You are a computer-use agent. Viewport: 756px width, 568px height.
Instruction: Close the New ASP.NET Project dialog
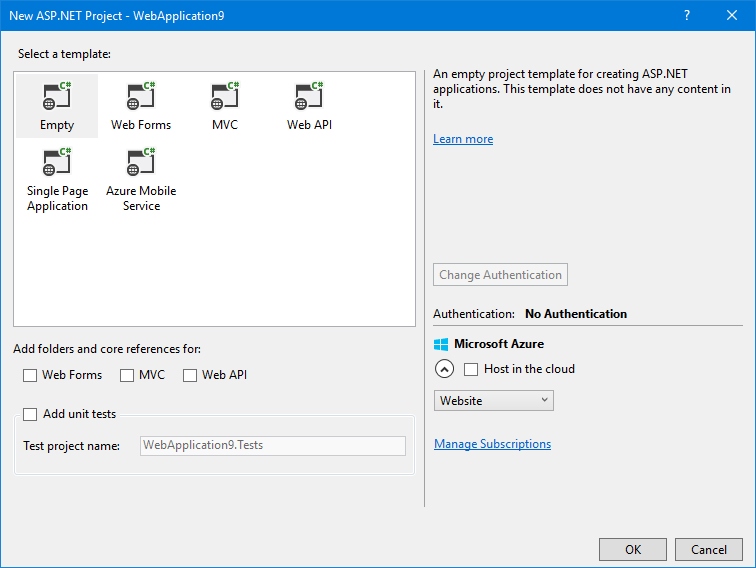coord(732,15)
